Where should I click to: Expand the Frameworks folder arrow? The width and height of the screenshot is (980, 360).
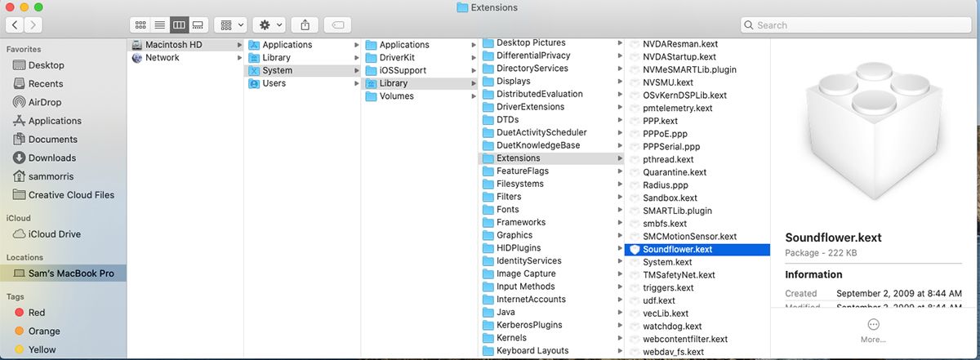pyautogui.click(x=620, y=222)
